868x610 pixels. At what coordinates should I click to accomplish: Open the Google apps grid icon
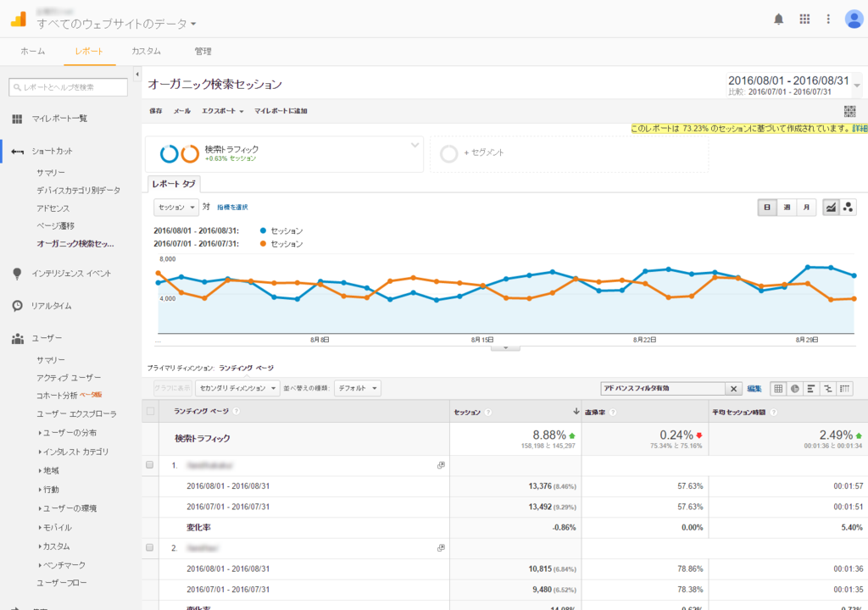804,19
